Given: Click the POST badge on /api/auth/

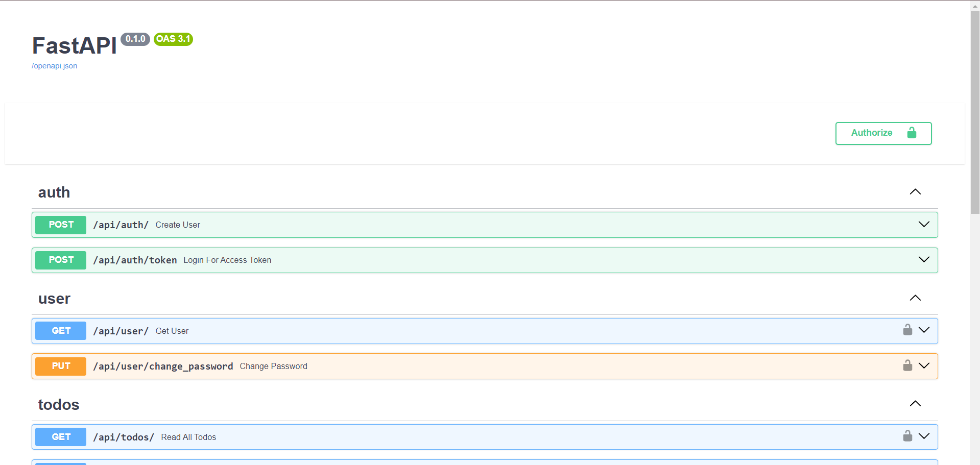Looking at the screenshot, I should click(60, 225).
